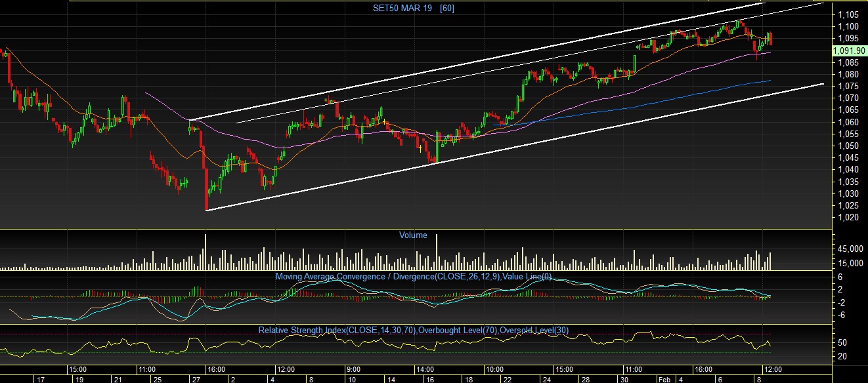Click the -6 MACD scale label

(x=842, y=315)
